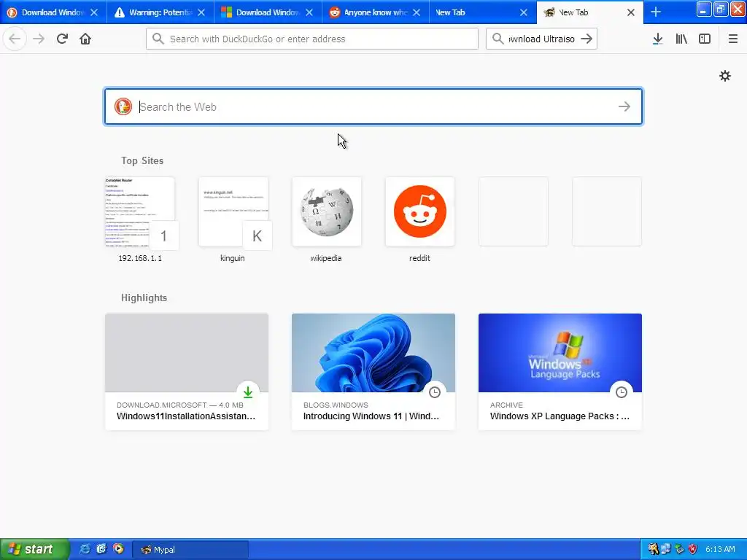Open Windows XP Language Packs highlight
Image resolution: width=747 pixels, height=560 pixels.
click(x=560, y=371)
